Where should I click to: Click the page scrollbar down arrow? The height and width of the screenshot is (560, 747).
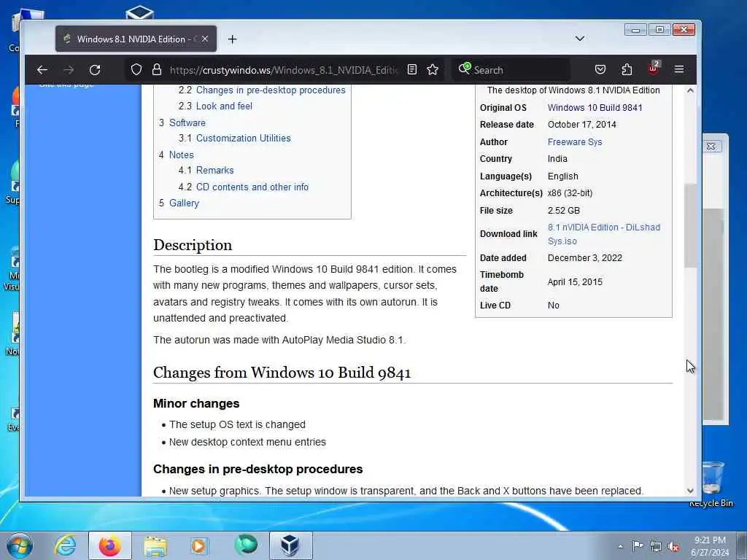click(690, 491)
